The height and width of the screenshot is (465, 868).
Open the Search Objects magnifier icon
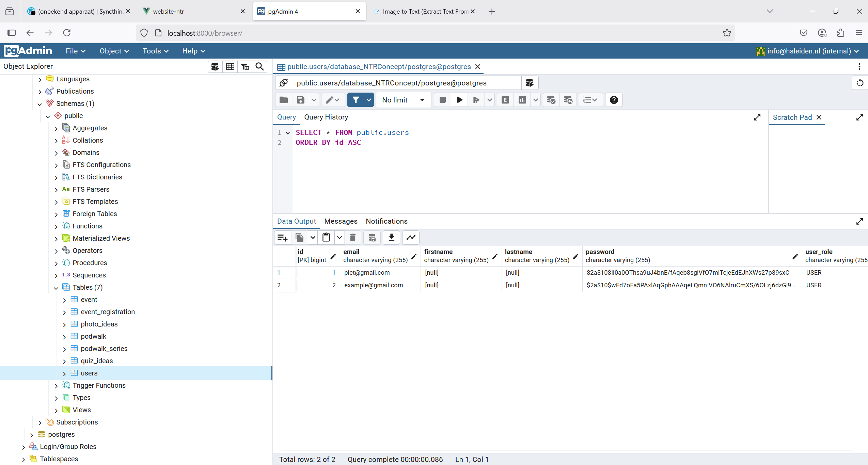259,66
